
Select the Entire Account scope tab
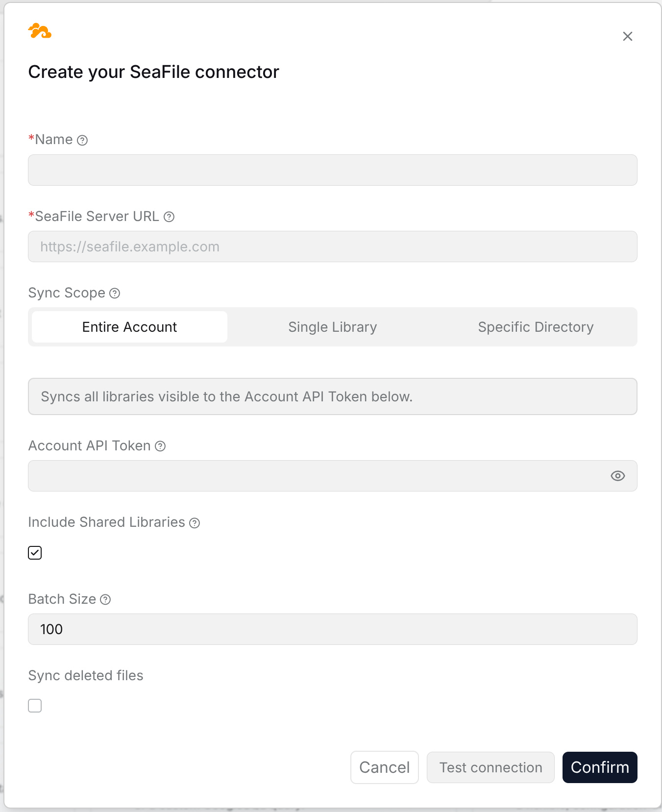[129, 327]
